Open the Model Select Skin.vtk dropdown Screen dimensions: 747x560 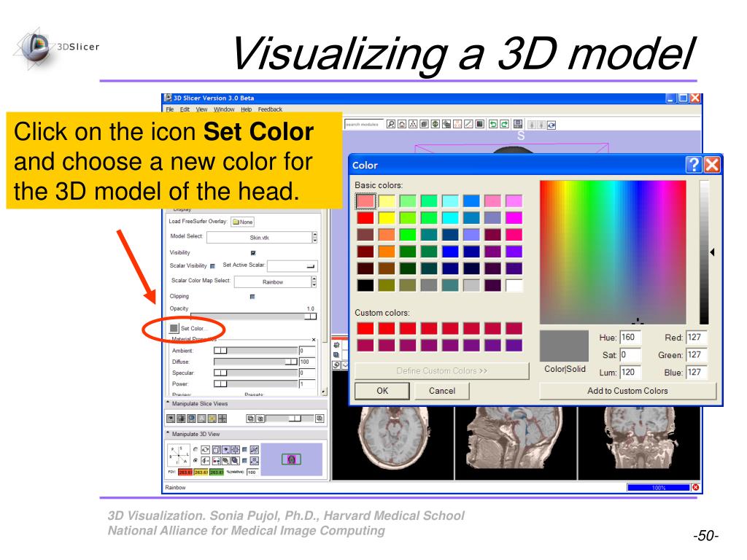262,237
